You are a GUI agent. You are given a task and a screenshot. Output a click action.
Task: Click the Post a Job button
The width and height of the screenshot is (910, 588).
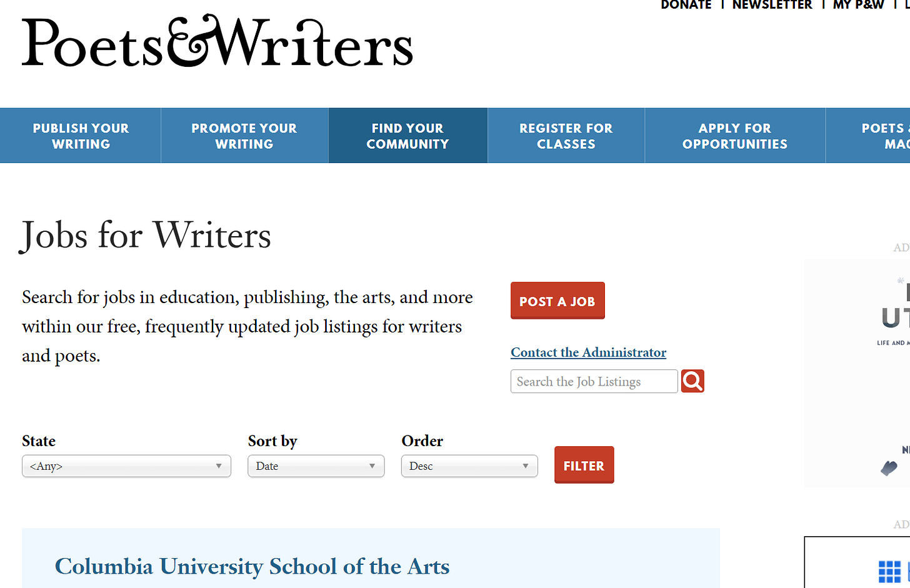click(557, 301)
